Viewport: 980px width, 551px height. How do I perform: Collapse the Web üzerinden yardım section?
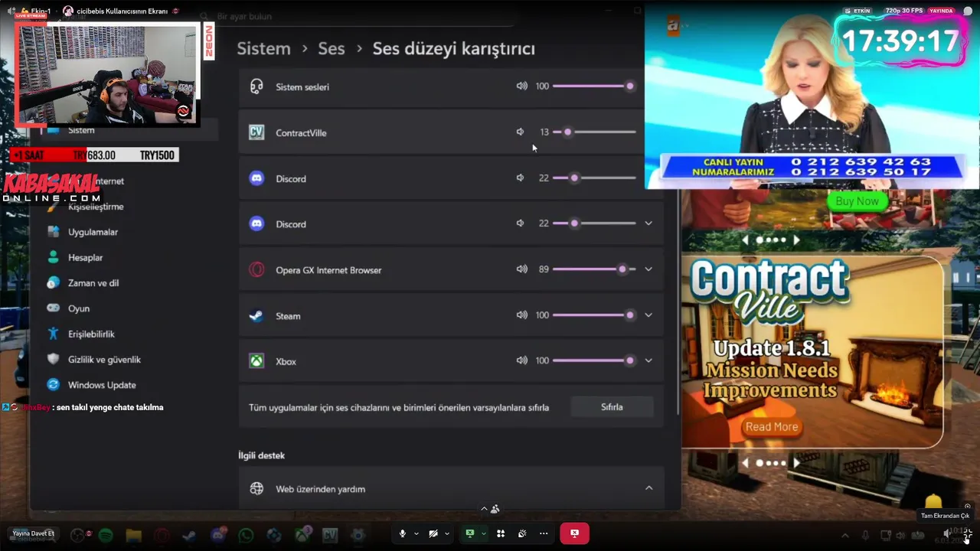tap(648, 488)
